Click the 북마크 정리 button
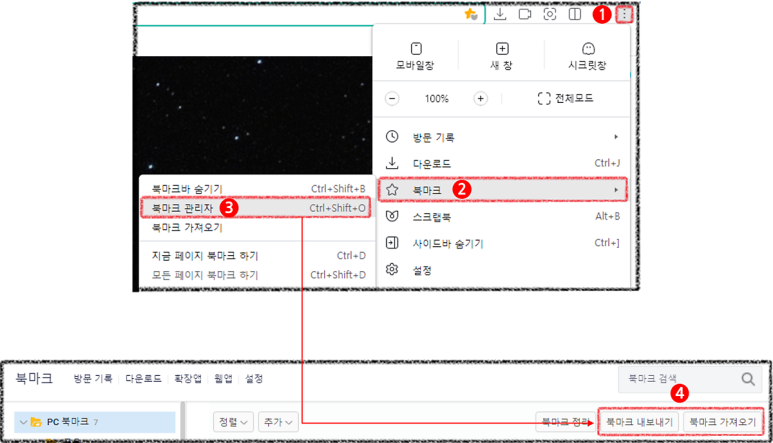Viewport: 773px width, 443px height. (x=565, y=422)
